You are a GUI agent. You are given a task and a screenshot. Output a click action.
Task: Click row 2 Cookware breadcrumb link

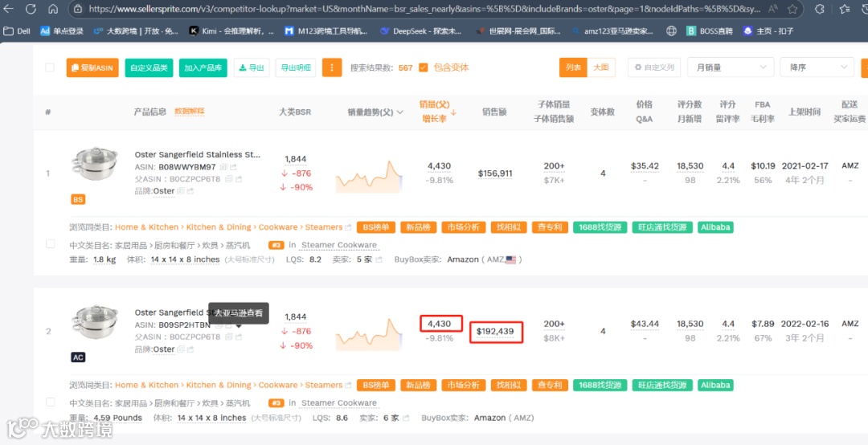(x=278, y=386)
